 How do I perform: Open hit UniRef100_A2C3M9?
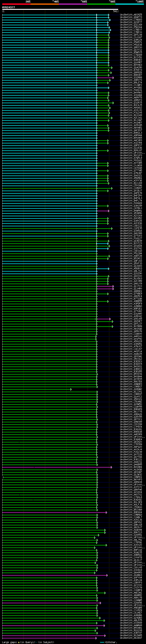point(131,281)
